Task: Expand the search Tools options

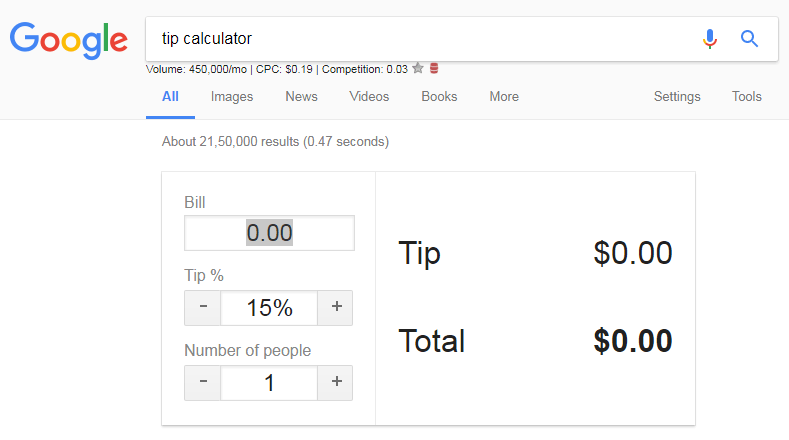Action: coord(747,97)
